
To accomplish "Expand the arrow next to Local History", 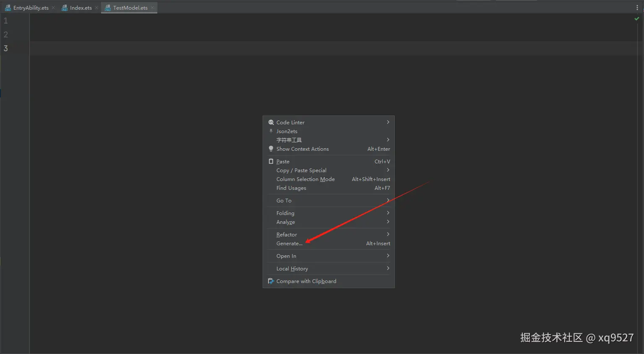I will (388, 268).
